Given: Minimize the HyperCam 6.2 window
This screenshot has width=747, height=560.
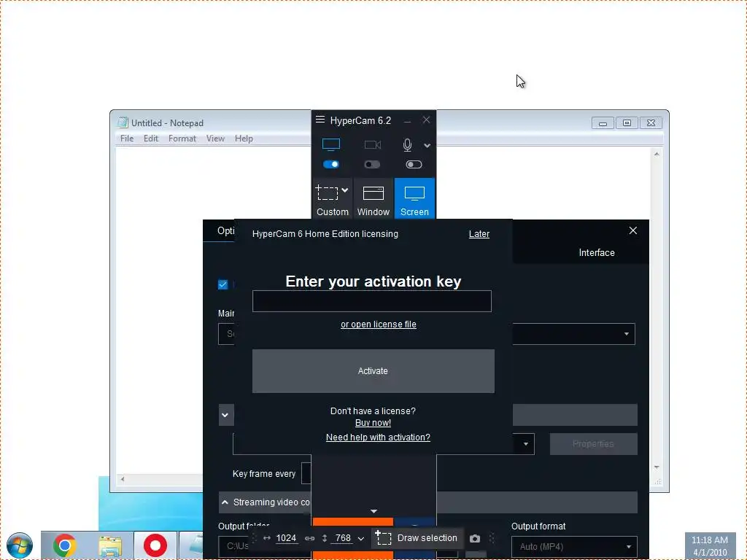Looking at the screenshot, I should pyautogui.click(x=407, y=121).
